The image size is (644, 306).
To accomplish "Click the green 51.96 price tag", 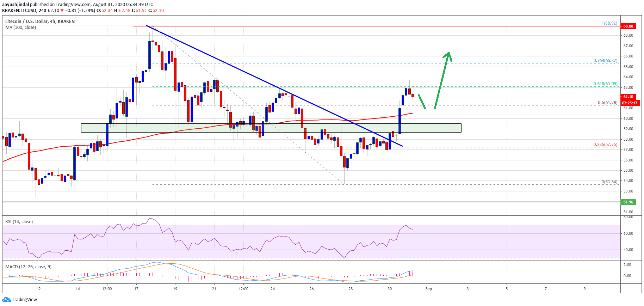I will point(628,202).
